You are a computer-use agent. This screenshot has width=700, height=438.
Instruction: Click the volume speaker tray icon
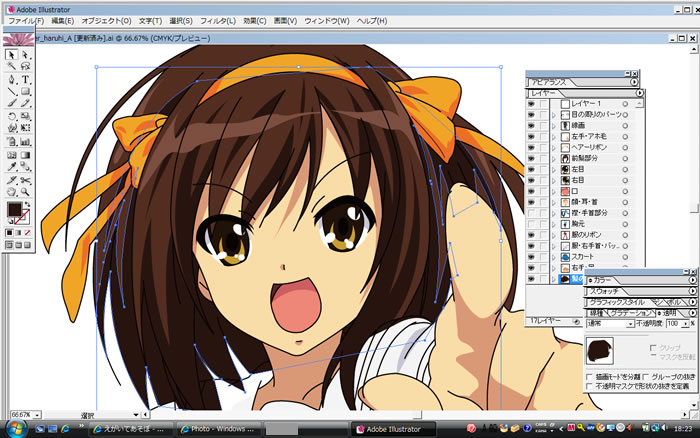point(665,428)
